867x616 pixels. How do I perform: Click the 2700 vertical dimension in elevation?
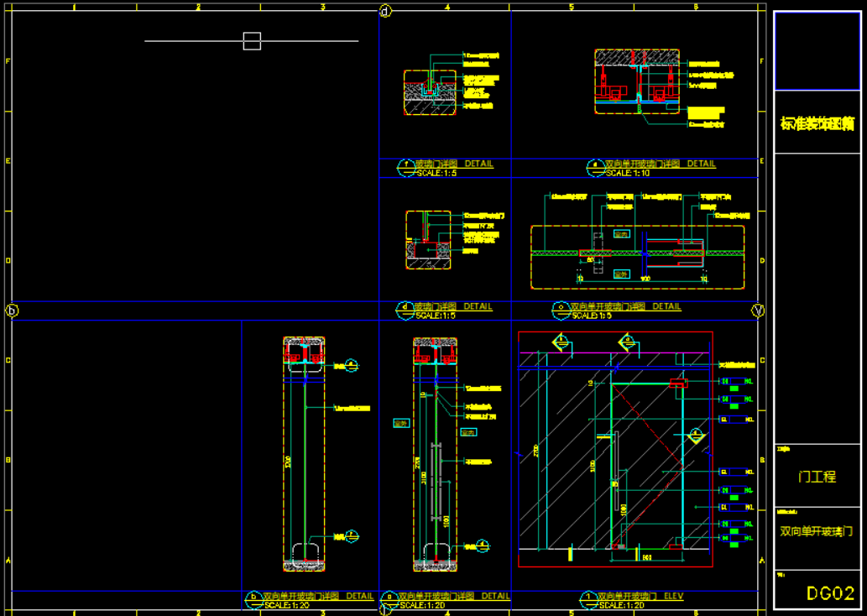coord(535,451)
